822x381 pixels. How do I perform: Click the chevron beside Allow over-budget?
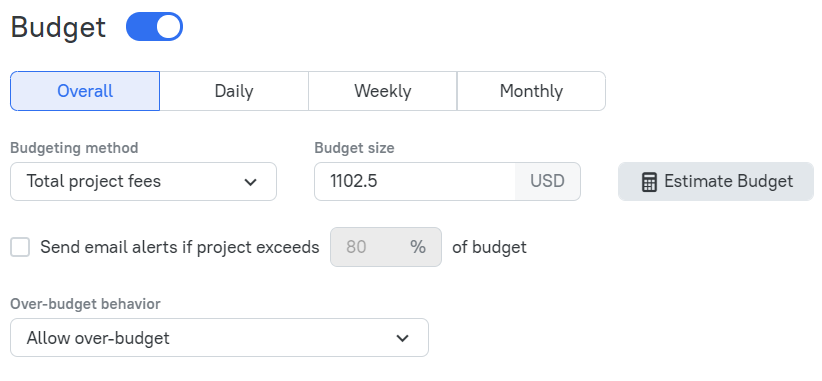(402, 338)
